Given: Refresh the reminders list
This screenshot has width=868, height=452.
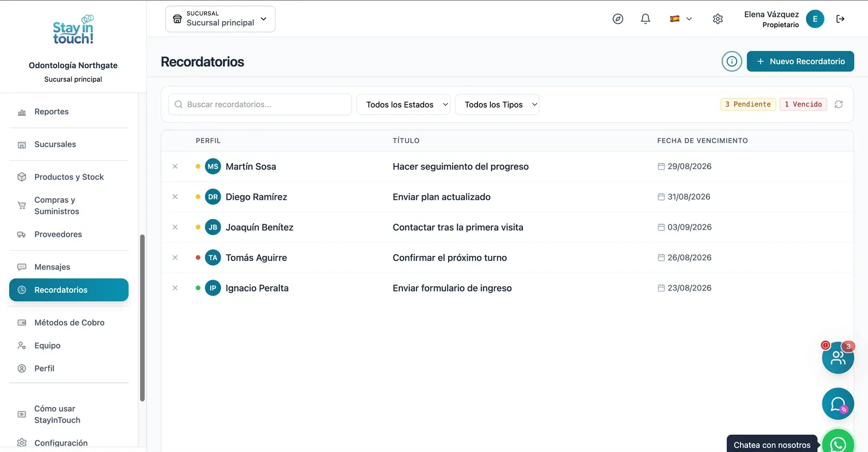Looking at the screenshot, I should click(x=839, y=104).
